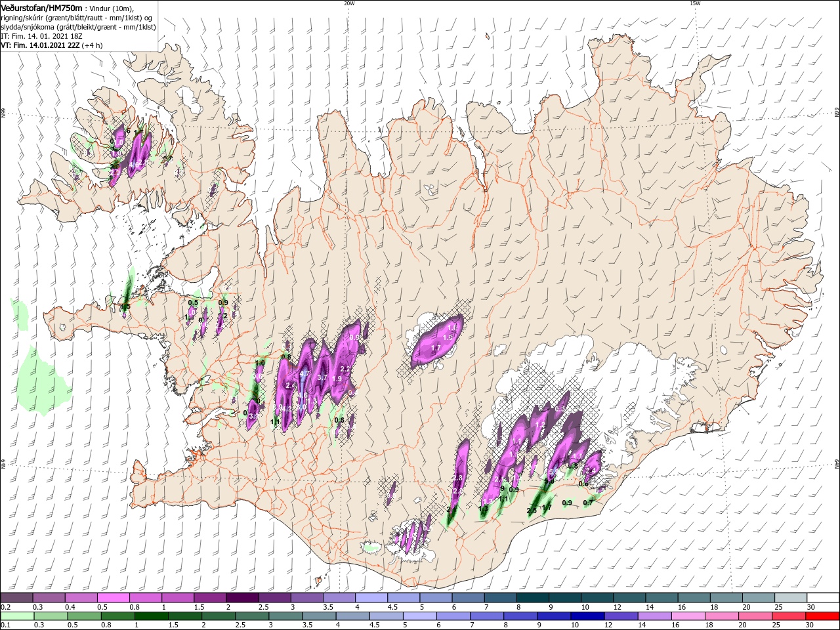Click the violet swatch labeled 12 in lower row
The height and width of the screenshot is (630, 840).
[x=621, y=616]
